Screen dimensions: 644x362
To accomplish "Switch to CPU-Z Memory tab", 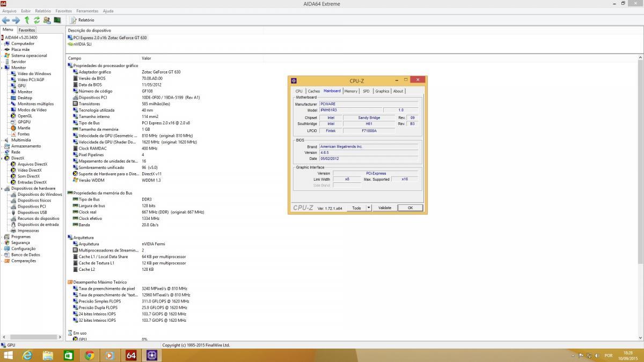I will tap(351, 91).
